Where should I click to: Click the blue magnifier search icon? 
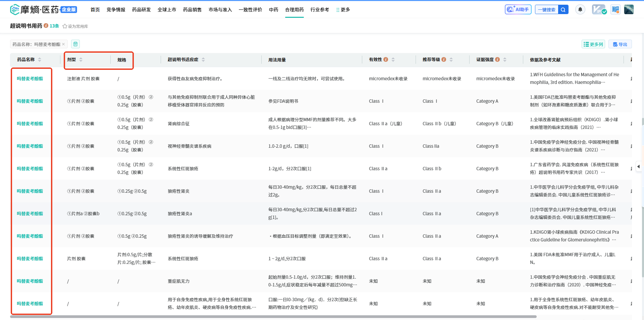563,10
